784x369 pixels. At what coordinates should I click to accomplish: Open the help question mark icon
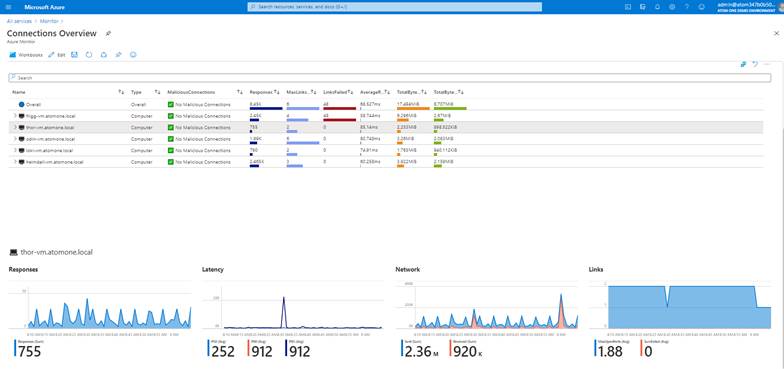(x=686, y=7)
